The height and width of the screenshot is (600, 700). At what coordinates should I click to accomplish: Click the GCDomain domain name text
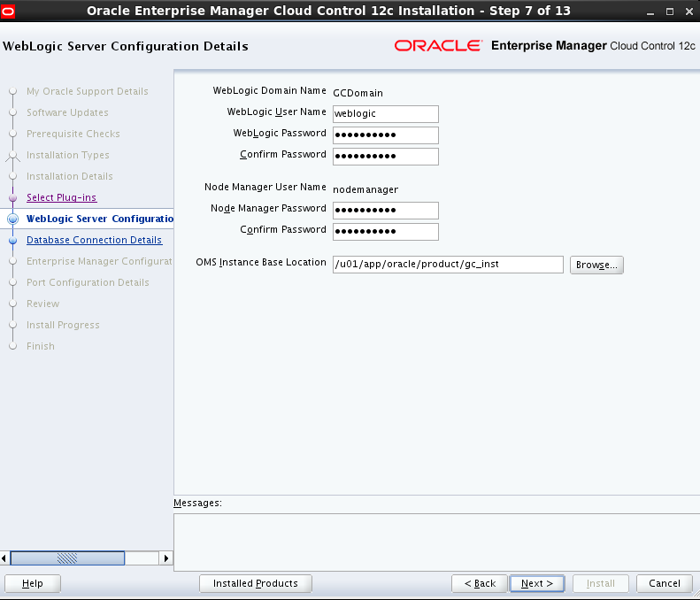(x=358, y=93)
